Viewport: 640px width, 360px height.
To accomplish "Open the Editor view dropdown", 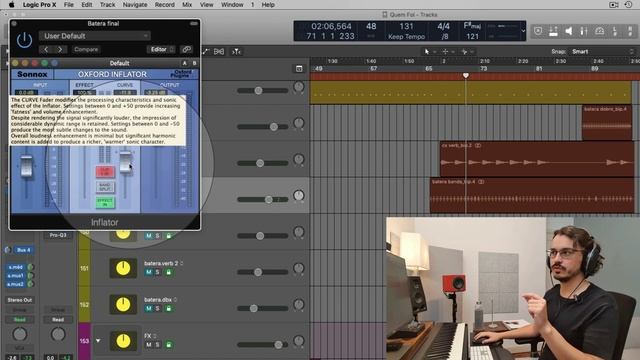I will pos(161,49).
